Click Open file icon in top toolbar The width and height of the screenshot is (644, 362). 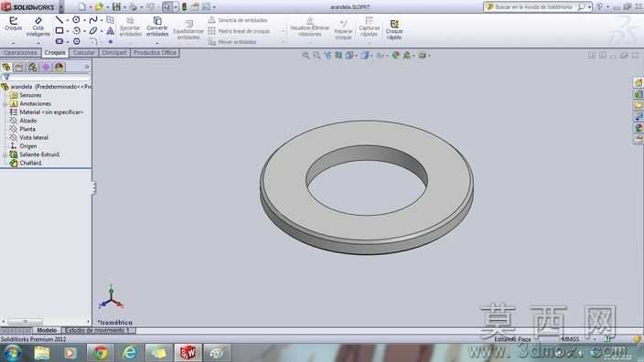[99, 6]
